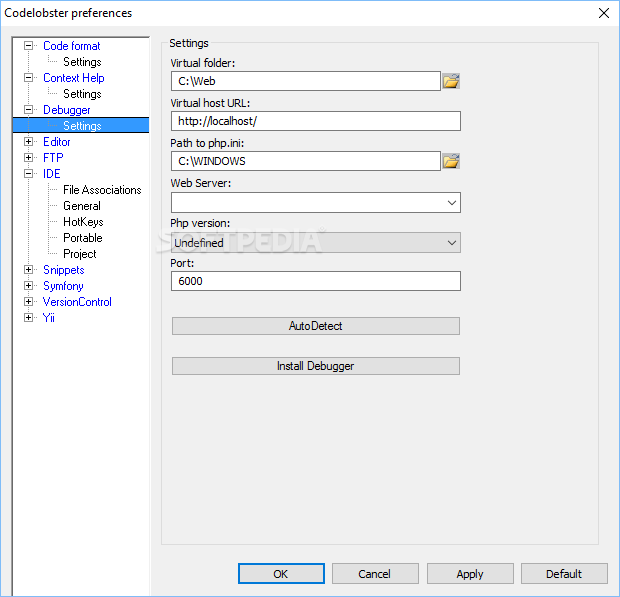
Task: Click the Install Debugger button
Action: click(x=316, y=366)
